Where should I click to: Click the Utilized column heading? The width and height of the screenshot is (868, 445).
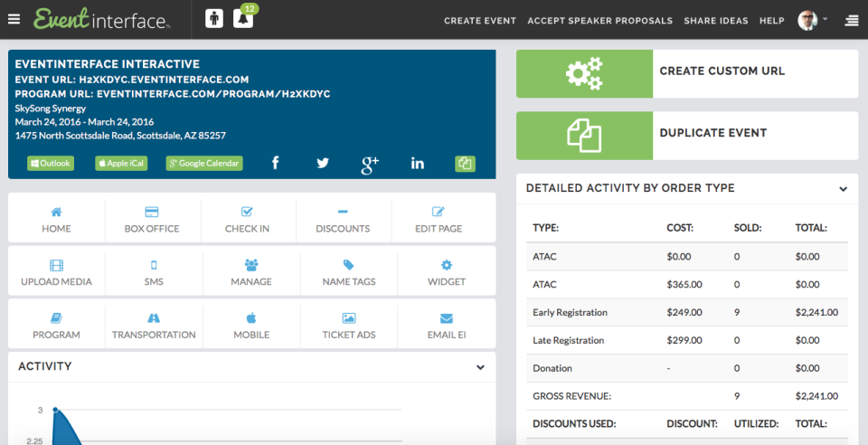tap(756, 423)
